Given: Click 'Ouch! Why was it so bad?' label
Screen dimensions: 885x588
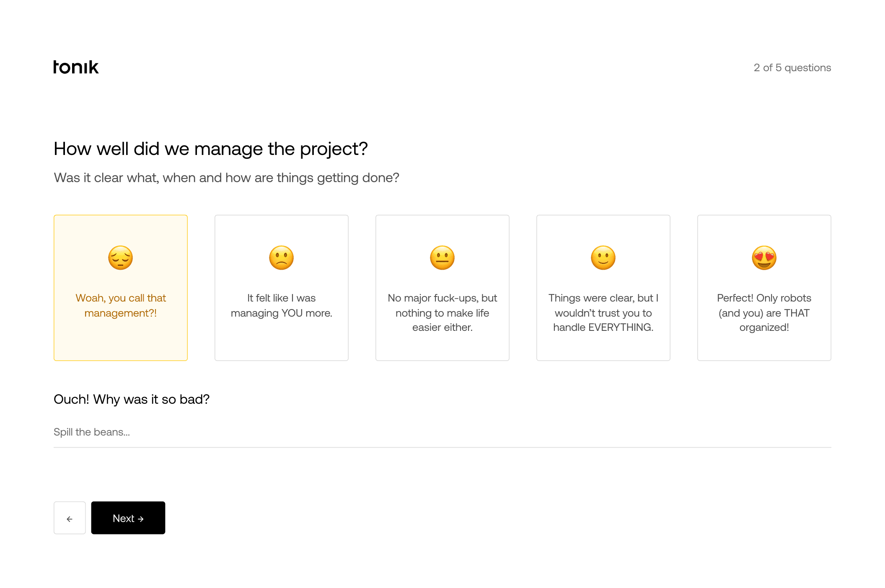Looking at the screenshot, I should 132,399.
